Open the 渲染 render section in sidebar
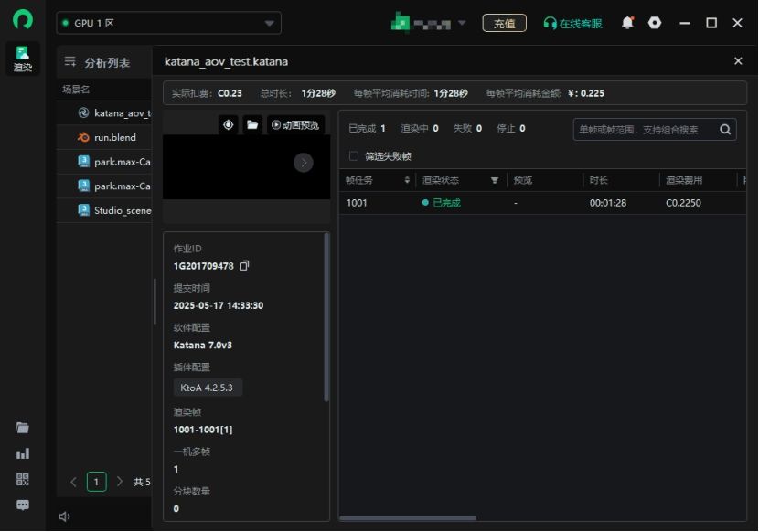759x532 pixels. (22, 59)
